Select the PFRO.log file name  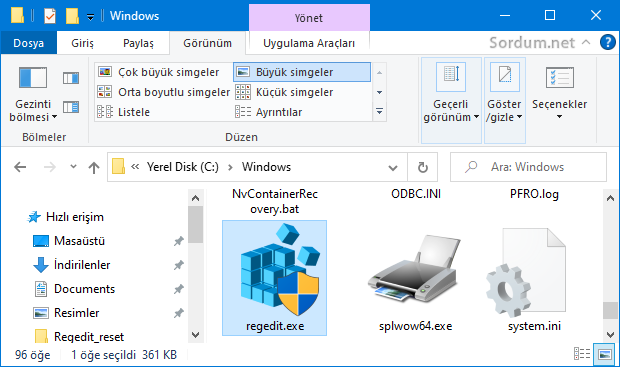point(534,194)
